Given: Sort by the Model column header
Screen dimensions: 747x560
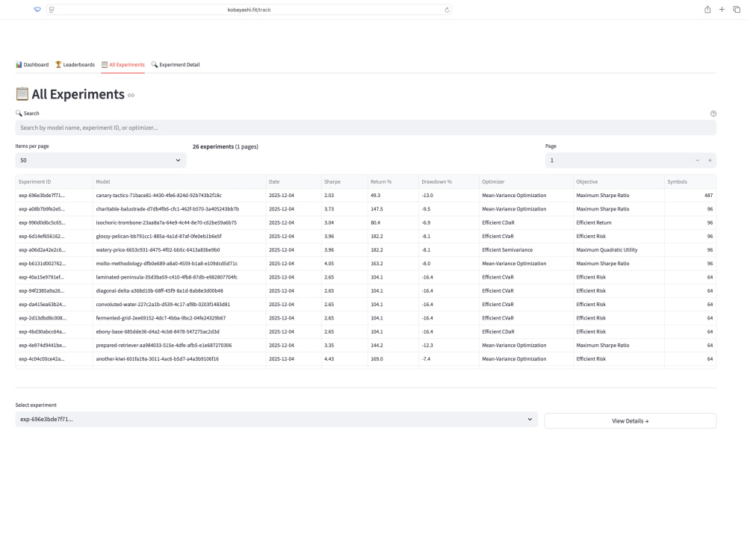Looking at the screenshot, I should tap(179, 182).
